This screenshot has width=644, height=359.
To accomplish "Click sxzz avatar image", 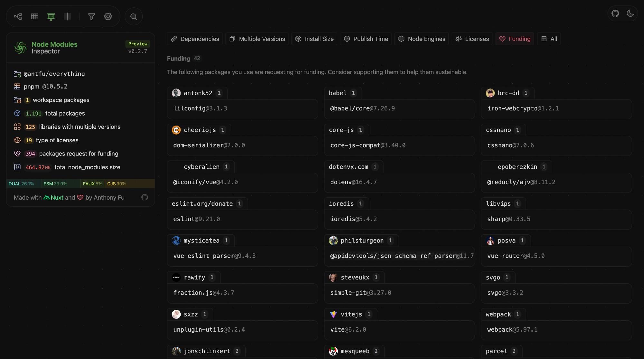I will (176, 314).
